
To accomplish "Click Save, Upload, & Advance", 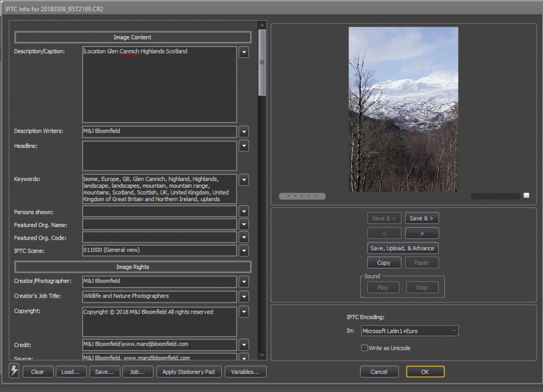I will tap(403, 248).
